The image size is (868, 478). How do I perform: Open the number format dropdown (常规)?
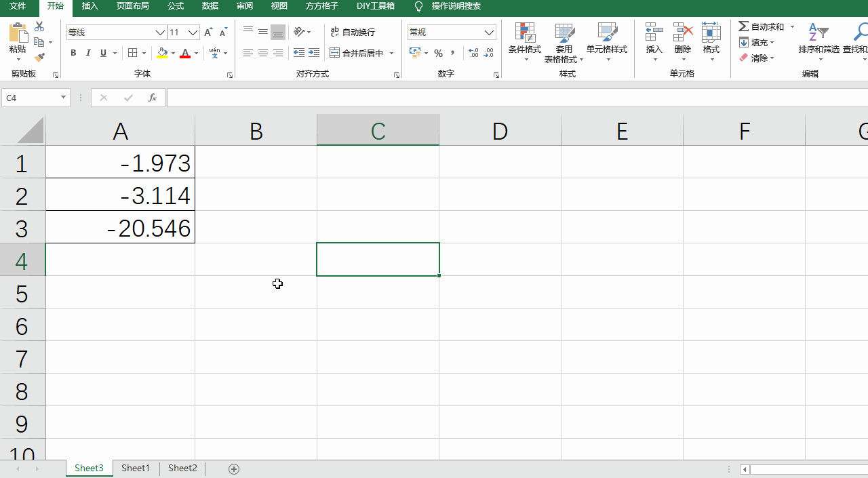tap(490, 33)
